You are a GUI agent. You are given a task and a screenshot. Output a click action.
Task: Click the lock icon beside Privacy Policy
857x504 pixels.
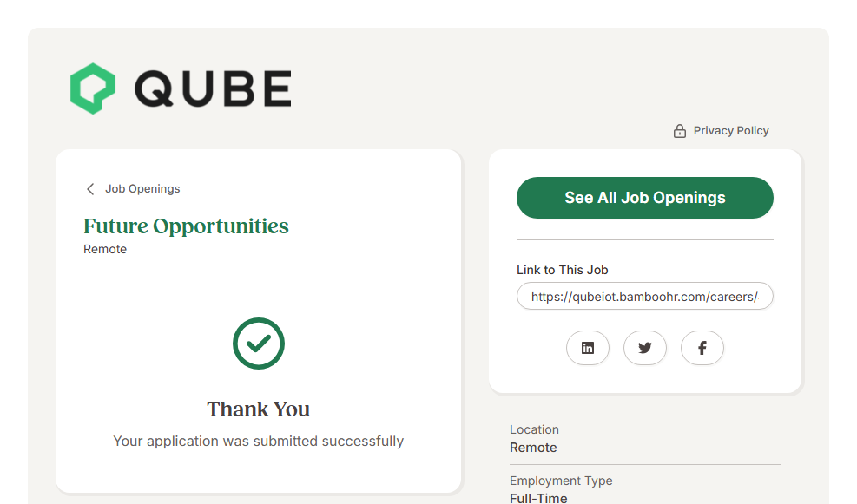point(680,131)
